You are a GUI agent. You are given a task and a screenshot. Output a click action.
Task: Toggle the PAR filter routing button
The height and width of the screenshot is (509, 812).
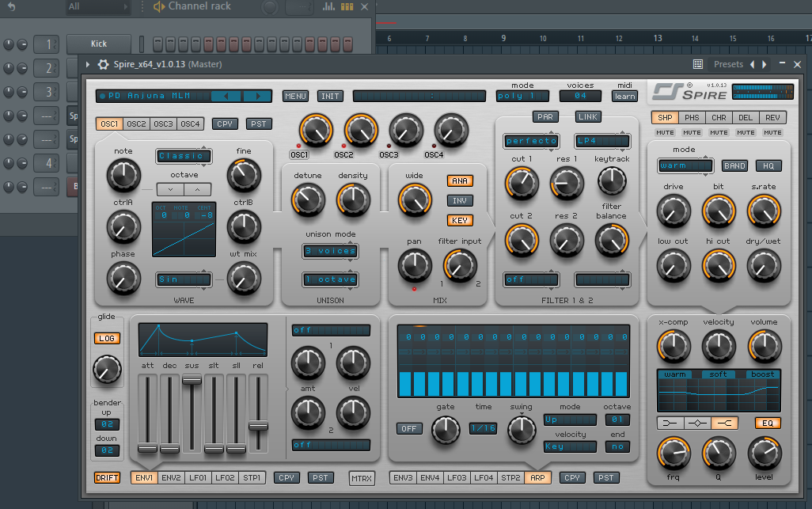tap(544, 117)
